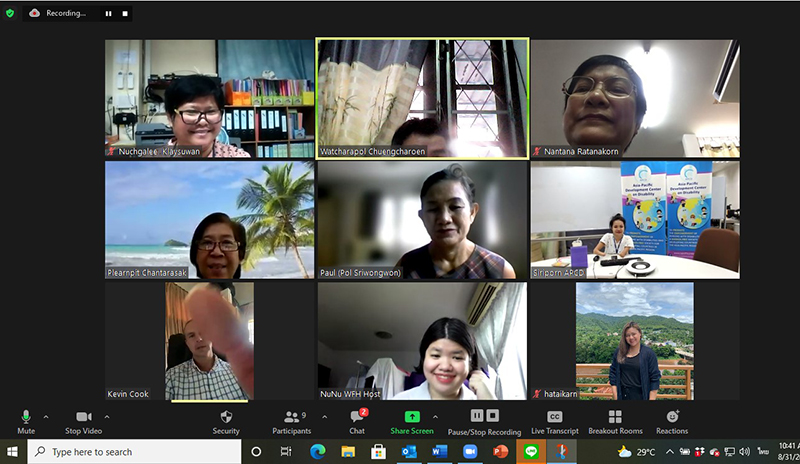Enable Live Transcript captions

553,417
